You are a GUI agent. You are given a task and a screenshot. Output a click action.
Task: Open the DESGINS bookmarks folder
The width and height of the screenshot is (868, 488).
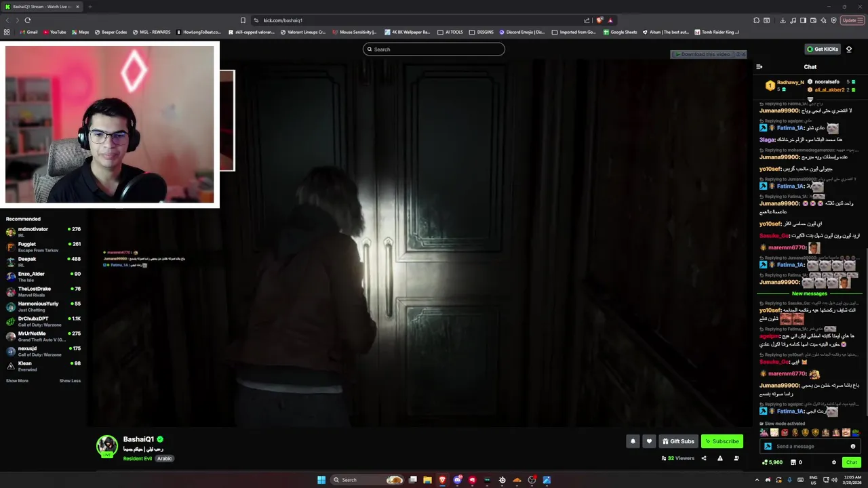pos(481,32)
